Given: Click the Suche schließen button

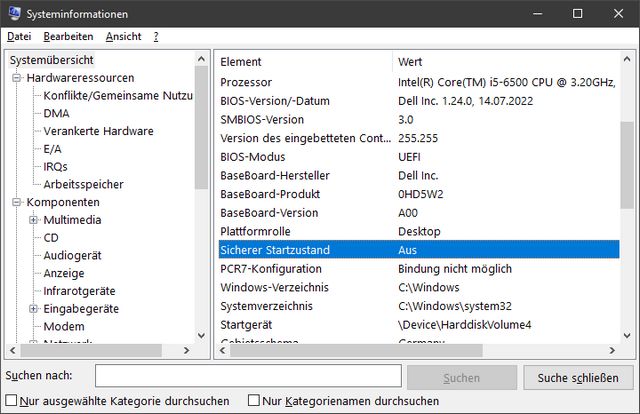Looking at the screenshot, I should pyautogui.click(x=578, y=377).
